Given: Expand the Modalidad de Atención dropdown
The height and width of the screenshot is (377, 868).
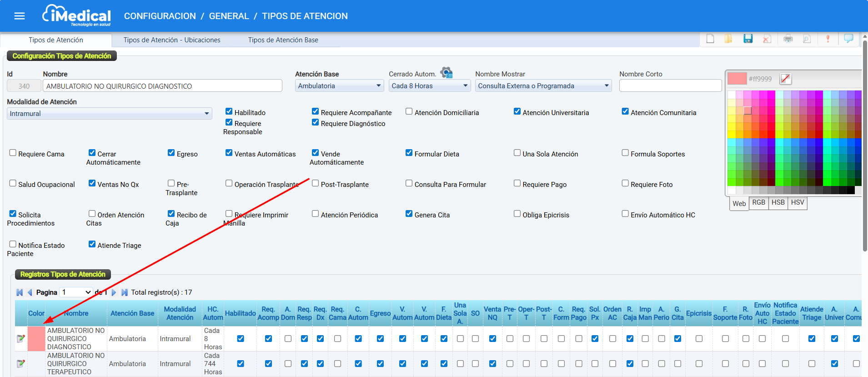Looking at the screenshot, I should point(109,114).
